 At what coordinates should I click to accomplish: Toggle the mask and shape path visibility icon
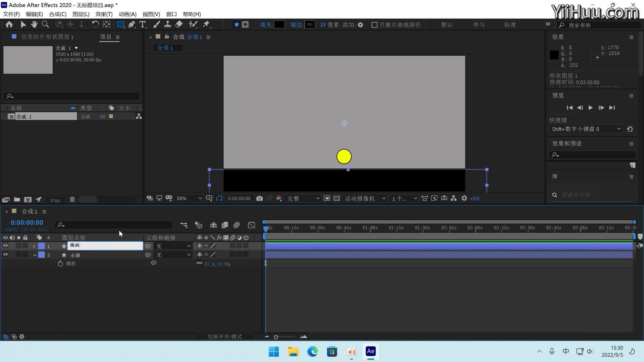click(x=219, y=198)
